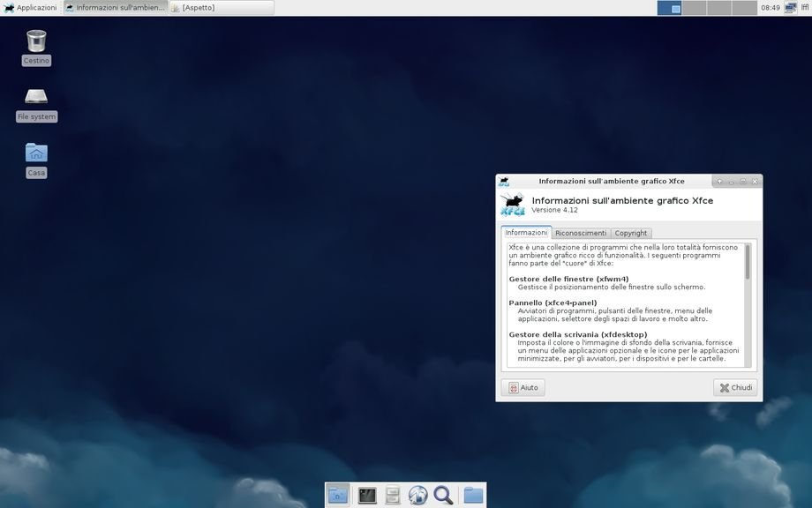Image resolution: width=812 pixels, height=508 pixels.
Task: Activate the [Aspetto] window in the taskbar
Action: [x=221, y=8]
